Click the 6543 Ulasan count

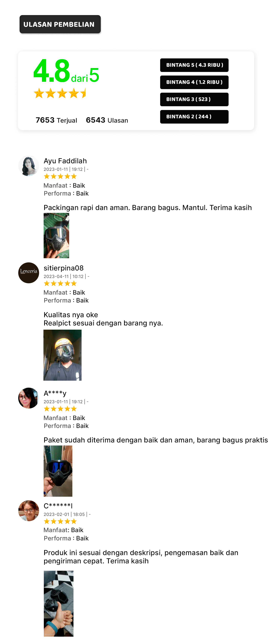pyautogui.click(x=107, y=120)
